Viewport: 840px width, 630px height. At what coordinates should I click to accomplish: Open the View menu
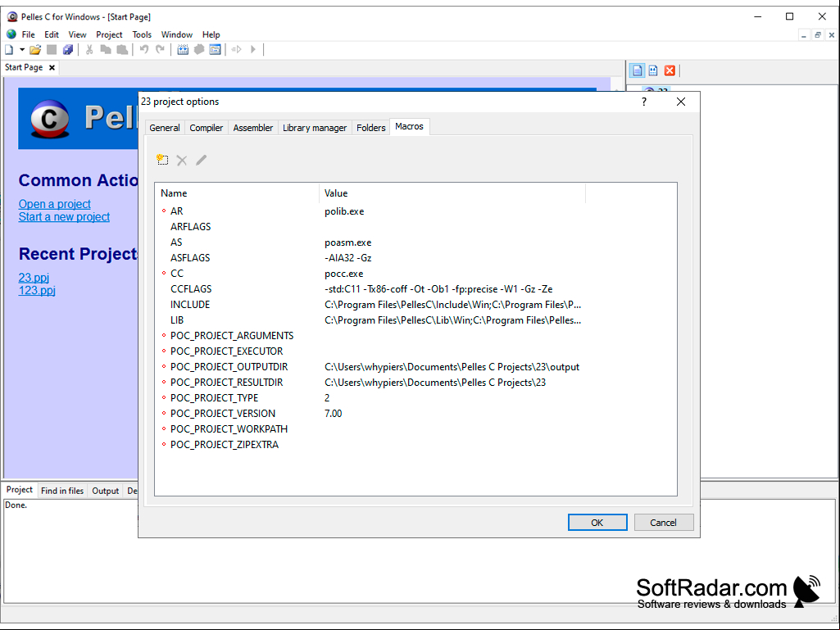[x=77, y=35]
